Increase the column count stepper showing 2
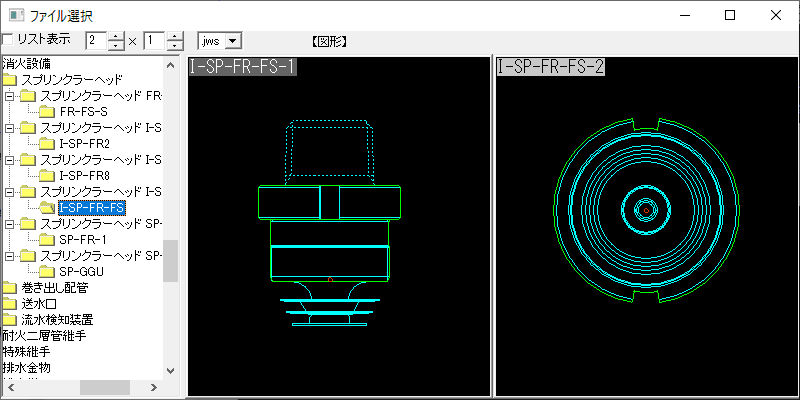 (x=117, y=36)
